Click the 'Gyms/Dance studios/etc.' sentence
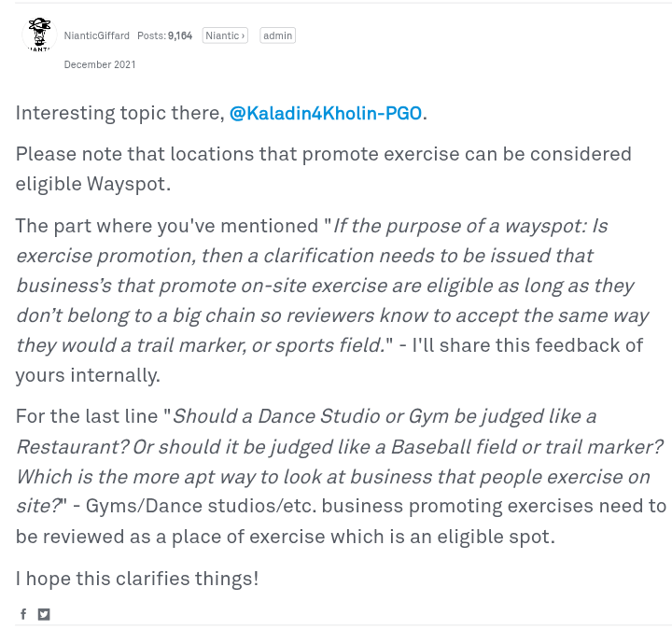Viewport: 672px width, 629px height. 376,507
